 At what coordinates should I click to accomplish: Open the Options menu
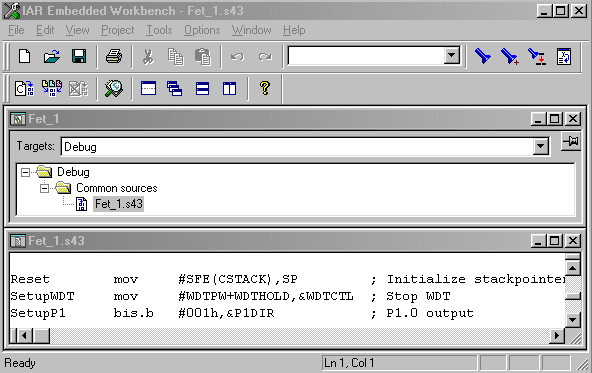[x=202, y=30]
